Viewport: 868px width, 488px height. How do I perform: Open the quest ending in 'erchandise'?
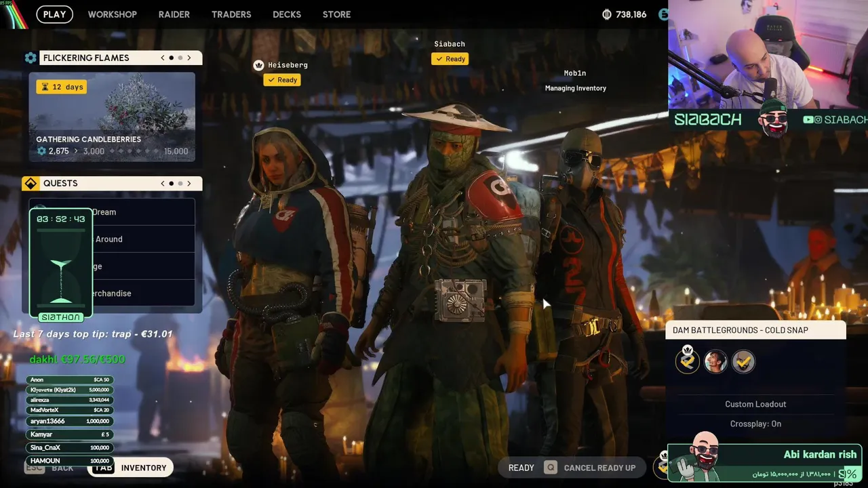pyautogui.click(x=112, y=293)
